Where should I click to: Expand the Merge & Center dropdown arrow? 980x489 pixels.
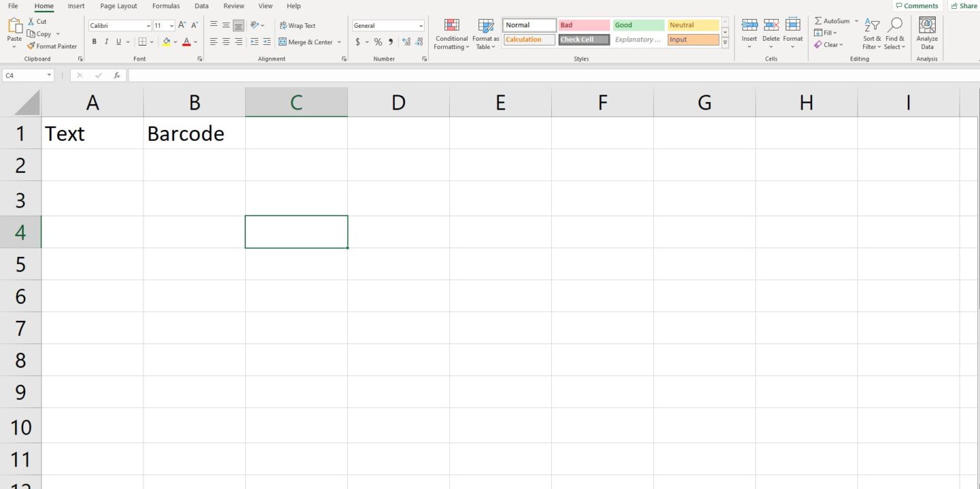[x=339, y=42]
